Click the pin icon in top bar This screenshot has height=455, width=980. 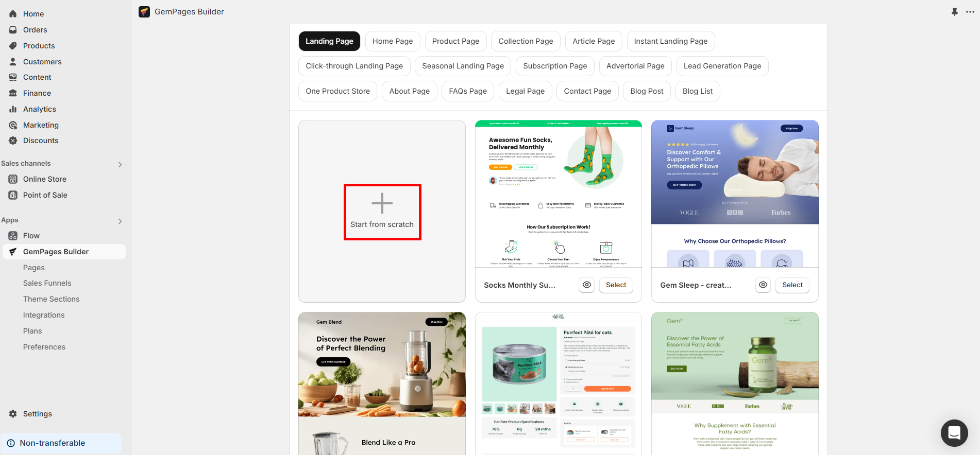(x=954, y=12)
